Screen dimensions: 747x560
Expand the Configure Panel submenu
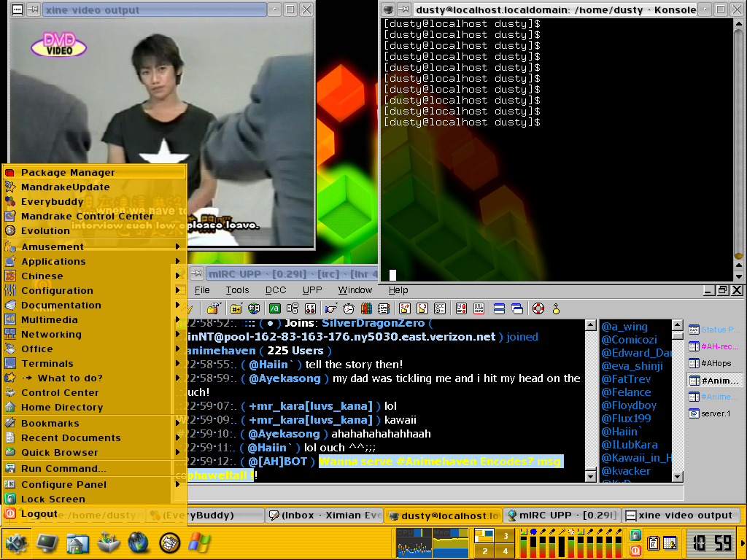[x=94, y=484]
